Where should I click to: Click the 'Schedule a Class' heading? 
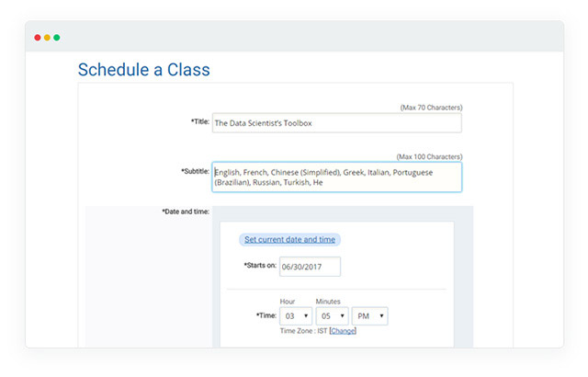click(x=143, y=70)
